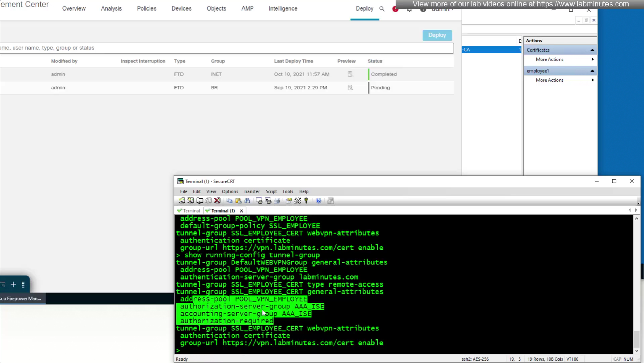Click the blue Help question mark icon
The width and height of the screenshot is (644, 363).
pos(318,201)
